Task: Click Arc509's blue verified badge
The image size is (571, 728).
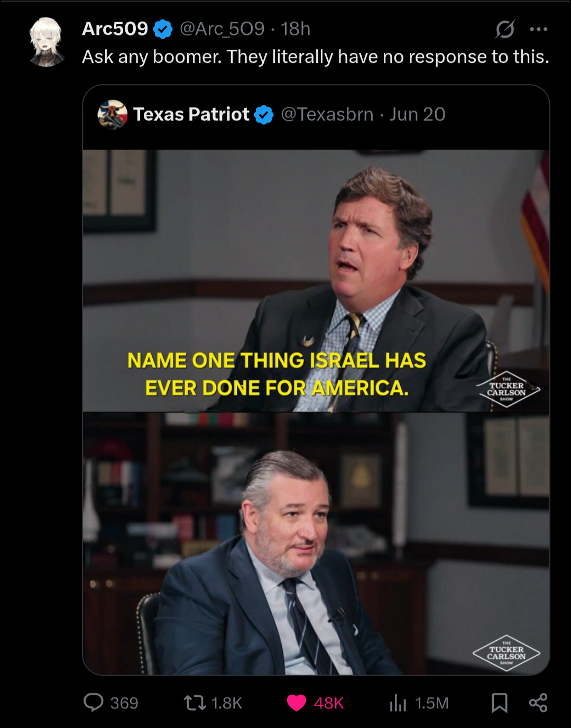Action: tap(163, 29)
